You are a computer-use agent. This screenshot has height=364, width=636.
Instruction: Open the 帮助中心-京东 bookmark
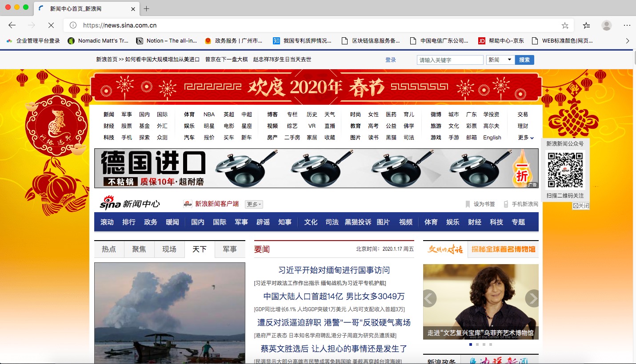click(501, 41)
